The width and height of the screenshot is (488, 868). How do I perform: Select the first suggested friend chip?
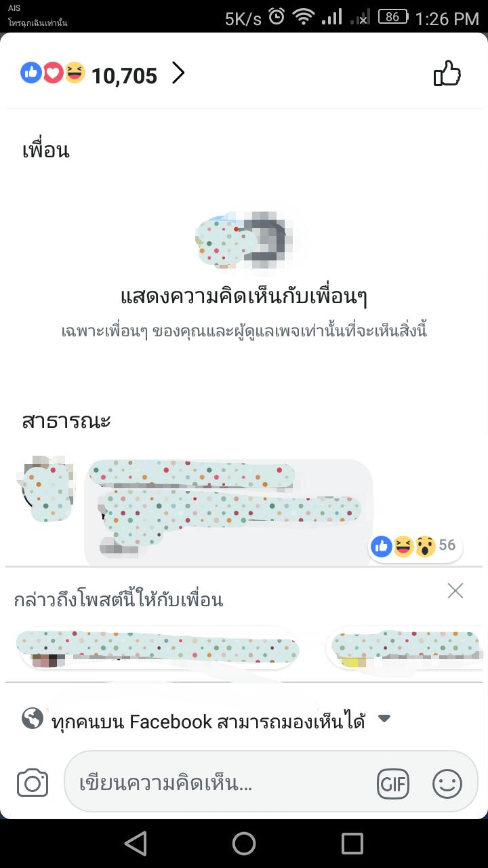[x=159, y=647]
